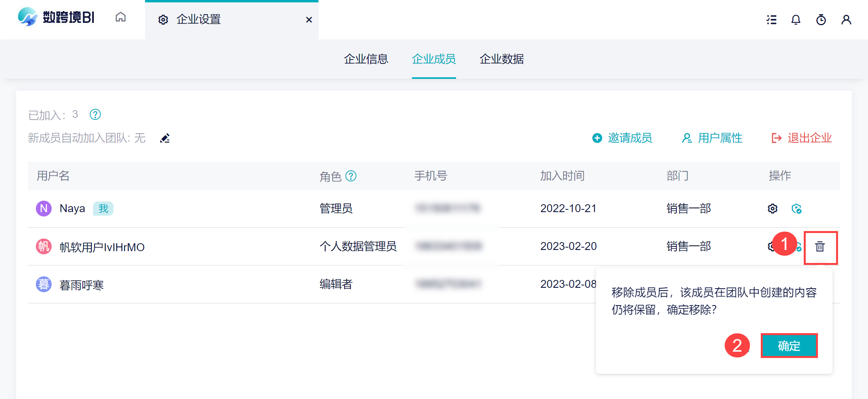Image resolution: width=868 pixels, height=399 pixels.
Task: Click the 暮雨呼寒 member avatar
Action: click(x=44, y=284)
